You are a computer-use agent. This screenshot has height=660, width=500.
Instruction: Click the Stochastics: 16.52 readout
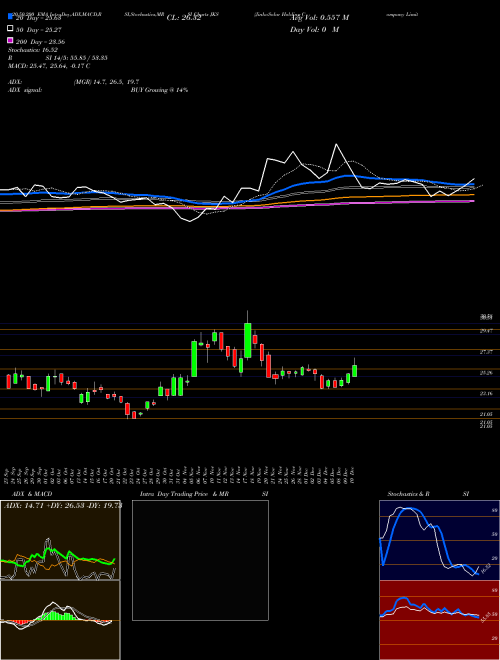click(33, 50)
